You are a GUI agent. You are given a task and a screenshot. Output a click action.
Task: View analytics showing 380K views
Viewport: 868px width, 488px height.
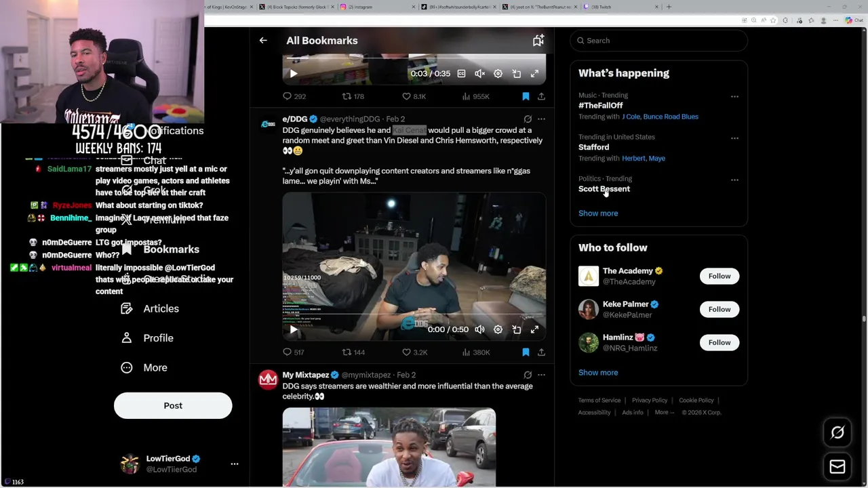475,352
